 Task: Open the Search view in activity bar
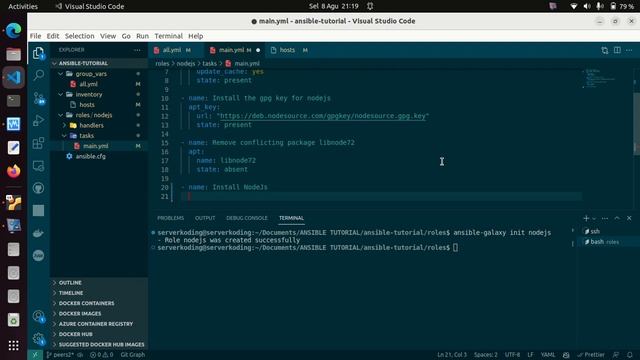(x=38, y=75)
